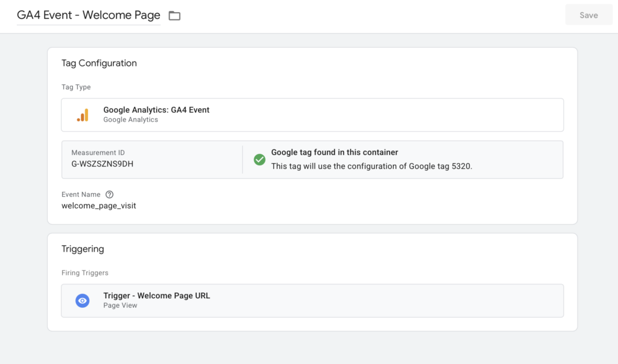Click the Page View subtitle under the trigger
Viewport: 618px width, 364px height.
click(x=120, y=305)
